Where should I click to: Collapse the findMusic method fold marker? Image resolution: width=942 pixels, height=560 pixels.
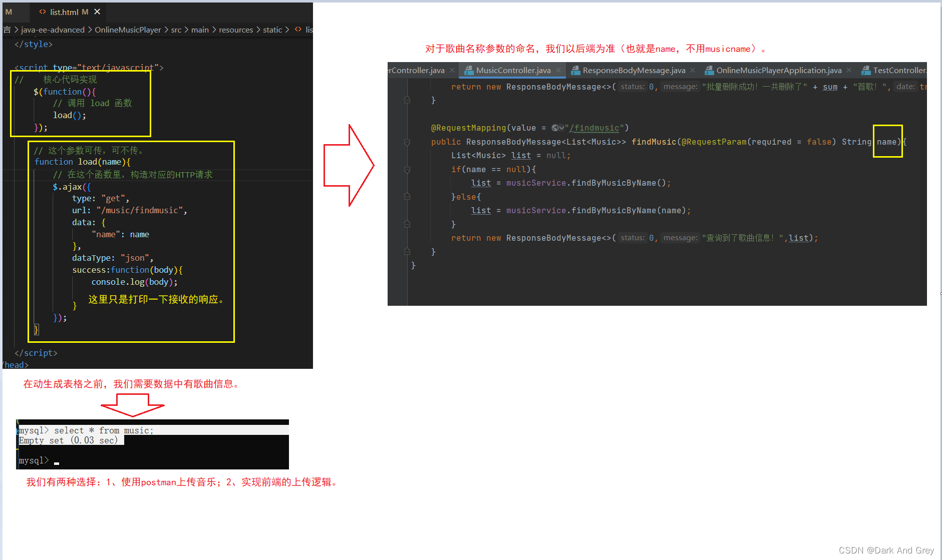(x=407, y=142)
